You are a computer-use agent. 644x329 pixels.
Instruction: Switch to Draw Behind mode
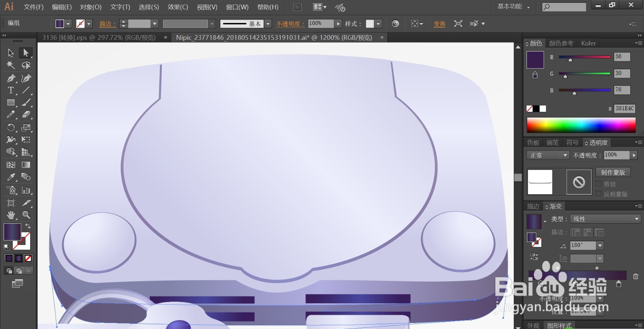pyautogui.click(x=19, y=271)
